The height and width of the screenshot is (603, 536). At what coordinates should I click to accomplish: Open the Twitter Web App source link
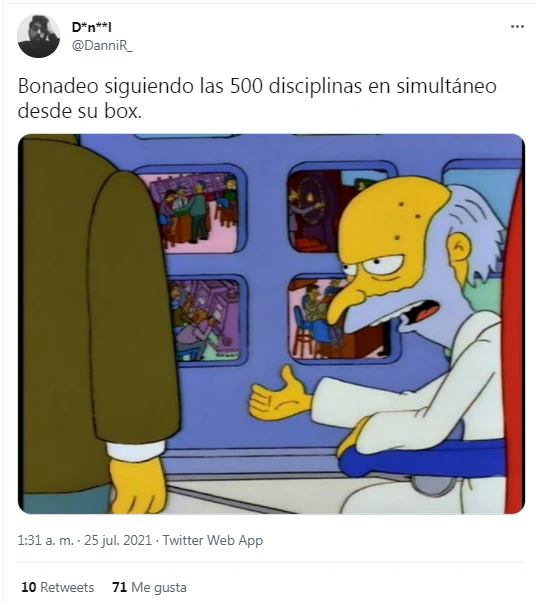click(213, 540)
